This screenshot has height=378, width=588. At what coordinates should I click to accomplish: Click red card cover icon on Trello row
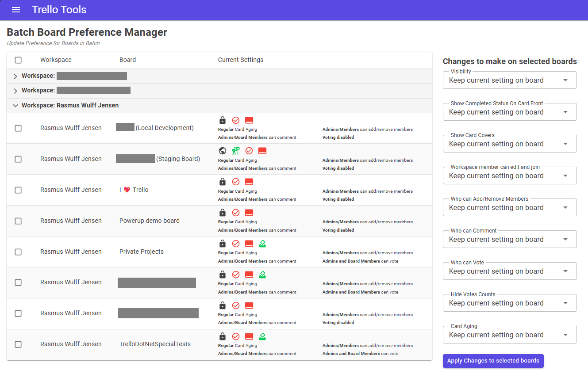tap(249, 182)
